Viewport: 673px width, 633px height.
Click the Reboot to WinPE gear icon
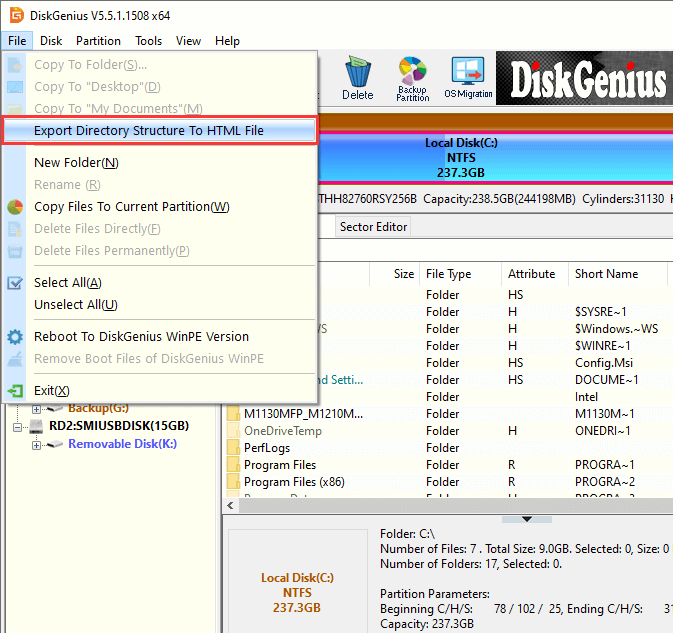(15, 337)
